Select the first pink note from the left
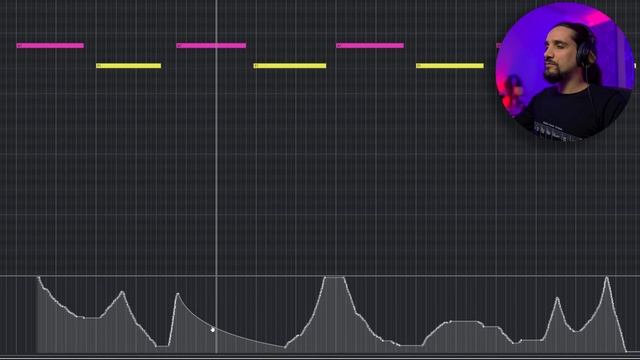640x360 pixels. 50,46
